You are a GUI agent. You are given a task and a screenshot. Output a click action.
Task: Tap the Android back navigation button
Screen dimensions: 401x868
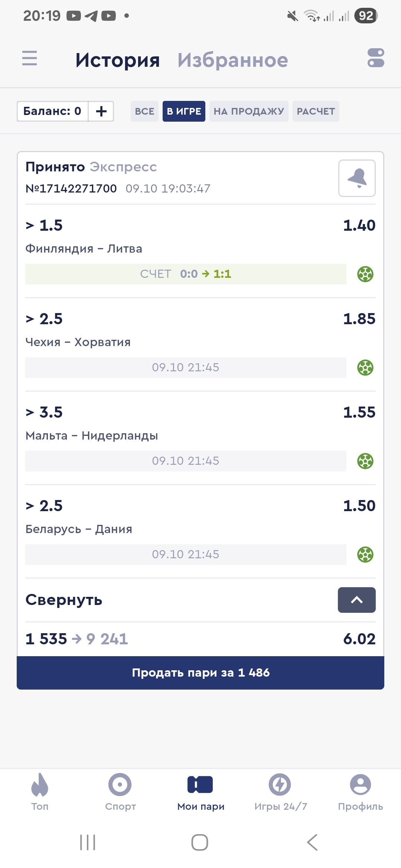point(312,842)
